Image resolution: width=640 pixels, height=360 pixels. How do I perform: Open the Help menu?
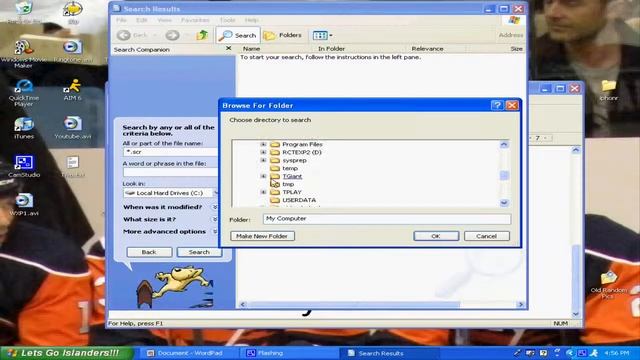point(251,20)
